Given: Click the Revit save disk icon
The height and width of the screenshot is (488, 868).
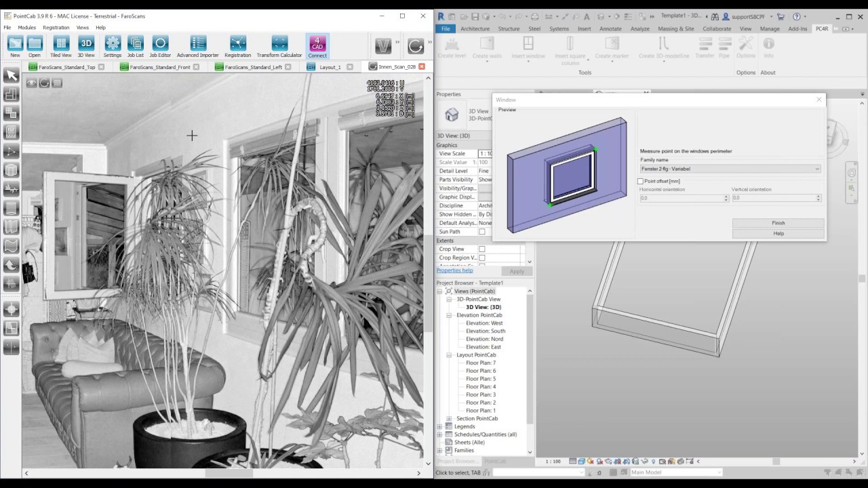Looking at the screenshot, I should pos(475,16).
